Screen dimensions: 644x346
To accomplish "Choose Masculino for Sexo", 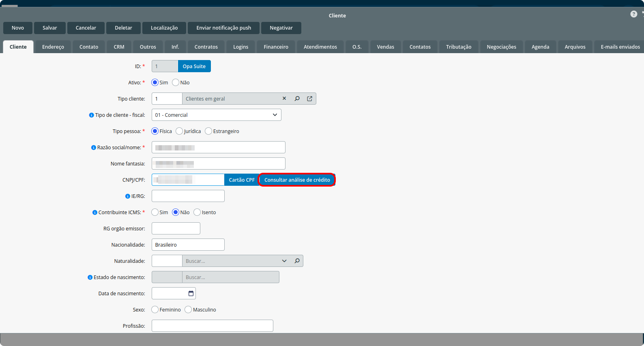I will pyautogui.click(x=188, y=309).
